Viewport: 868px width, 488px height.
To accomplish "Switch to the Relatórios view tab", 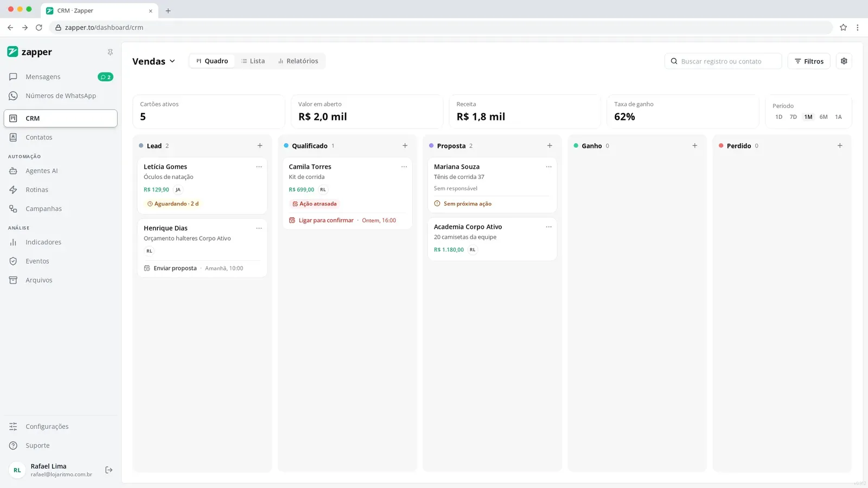I will coord(298,61).
